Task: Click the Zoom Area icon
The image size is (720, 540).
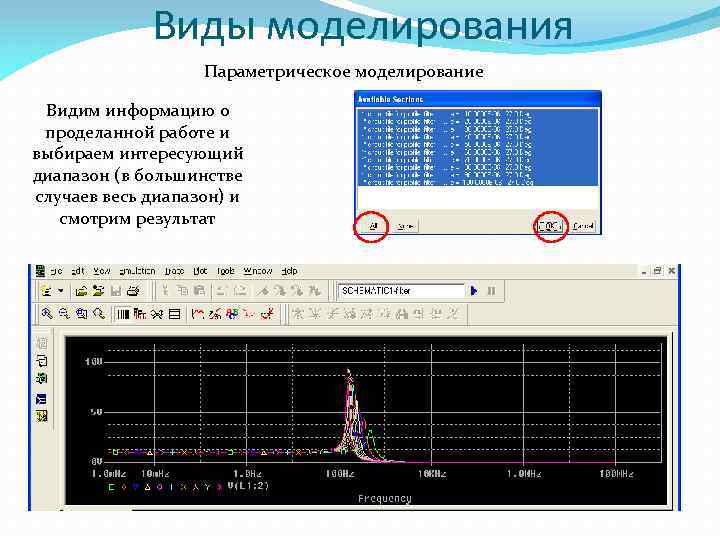Action: (x=81, y=314)
